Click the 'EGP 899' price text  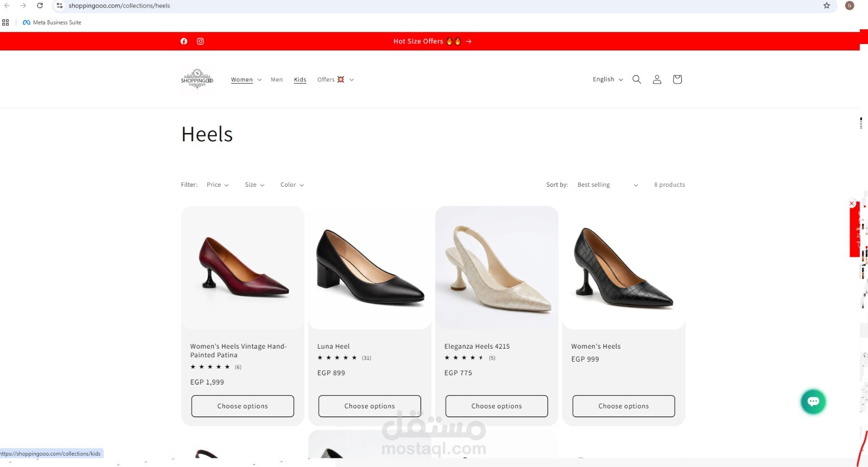coord(331,373)
